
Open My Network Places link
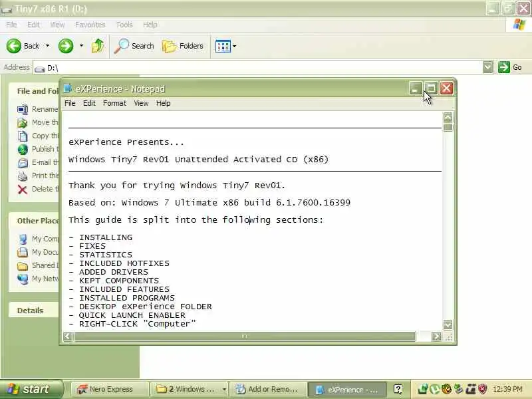[x=39, y=279]
